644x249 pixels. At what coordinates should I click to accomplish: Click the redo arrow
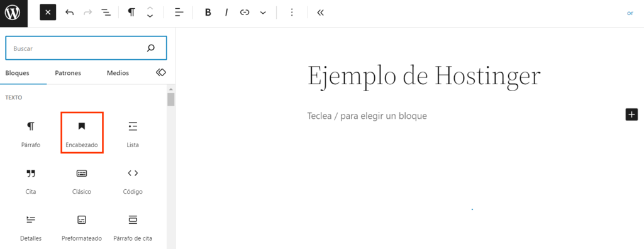click(88, 13)
